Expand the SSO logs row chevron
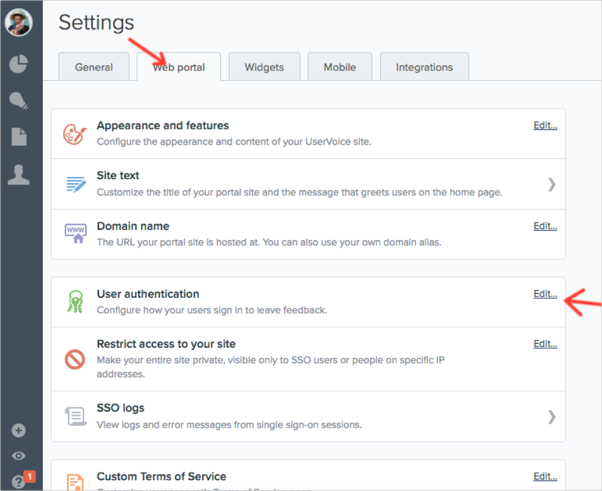Viewport: 602px width, 491px height. [552, 416]
